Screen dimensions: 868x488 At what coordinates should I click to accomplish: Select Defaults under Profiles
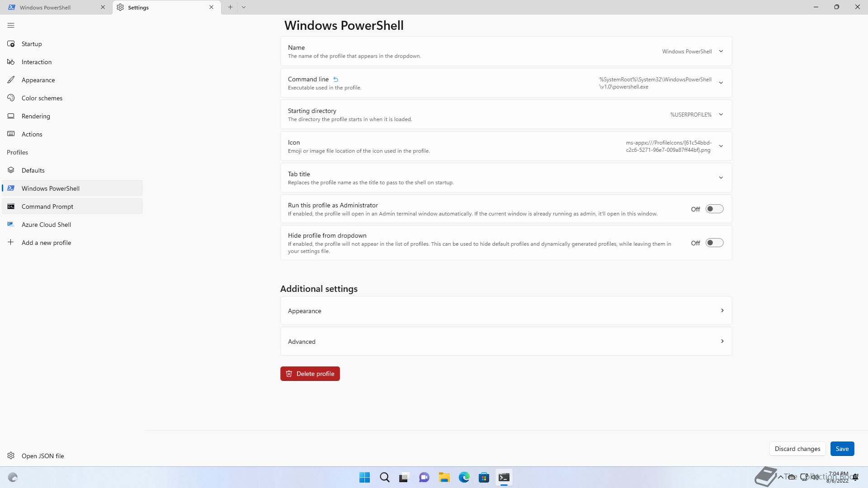(x=72, y=170)
